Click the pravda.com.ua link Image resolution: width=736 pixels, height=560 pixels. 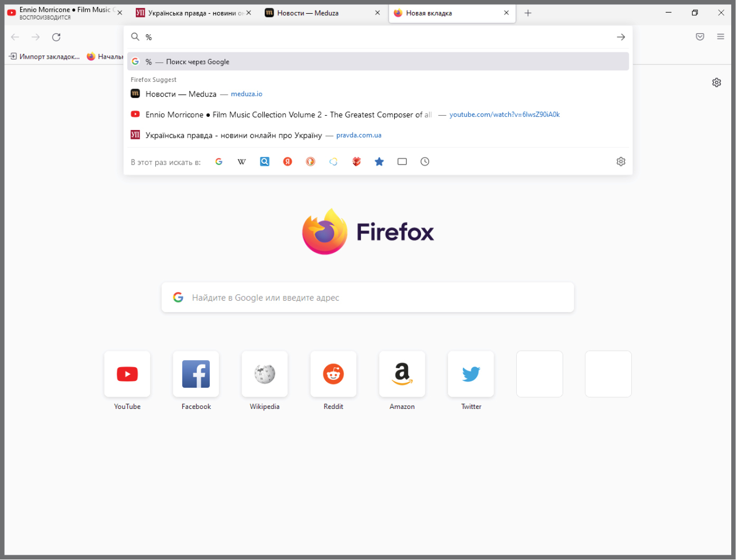[x=359, y=135]
